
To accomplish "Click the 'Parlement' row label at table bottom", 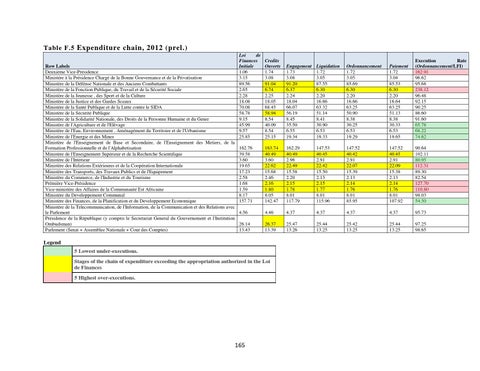I will pyautogui.click(x=106, y=230).
